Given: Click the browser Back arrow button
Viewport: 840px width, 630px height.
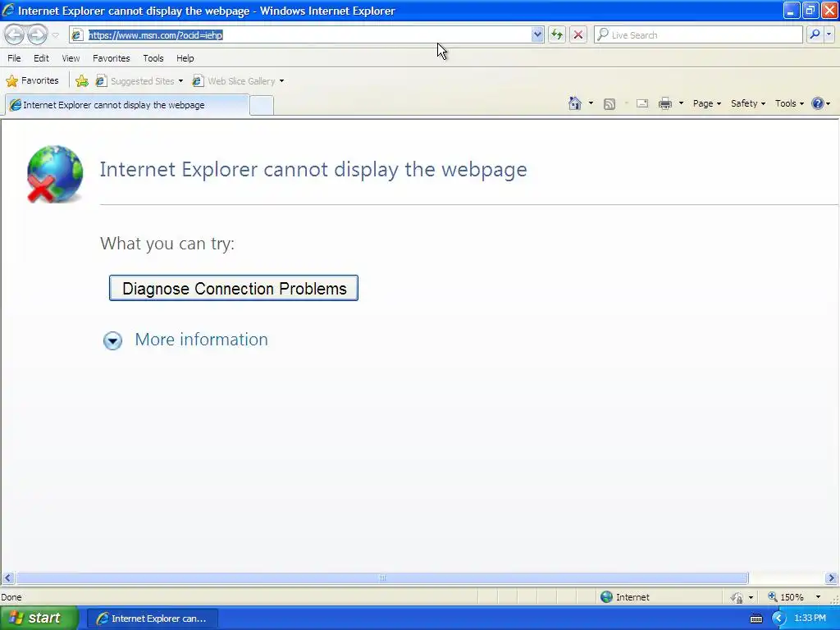Looking at the screenshot, I should (15, 35).
